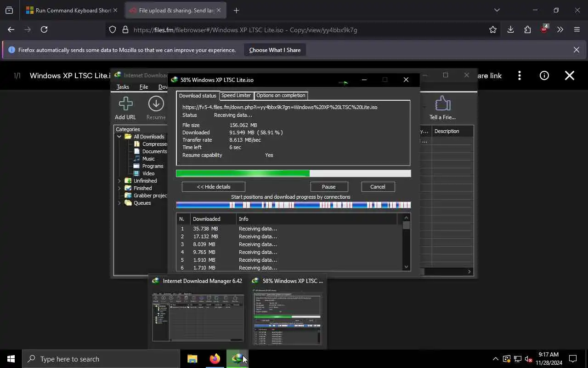Reload the Firefox page
The height and width of the screenshot is (368, 588).
click(44, 29)
